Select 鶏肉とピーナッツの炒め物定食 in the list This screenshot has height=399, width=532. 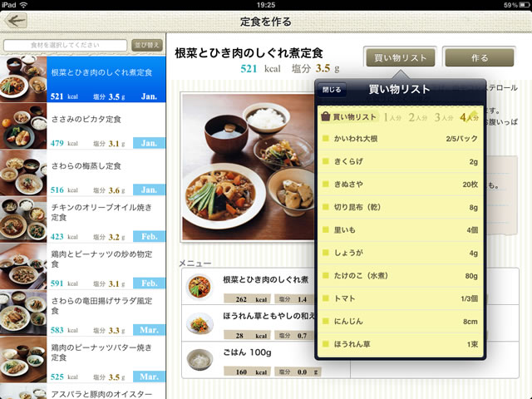tap(83, 266)
